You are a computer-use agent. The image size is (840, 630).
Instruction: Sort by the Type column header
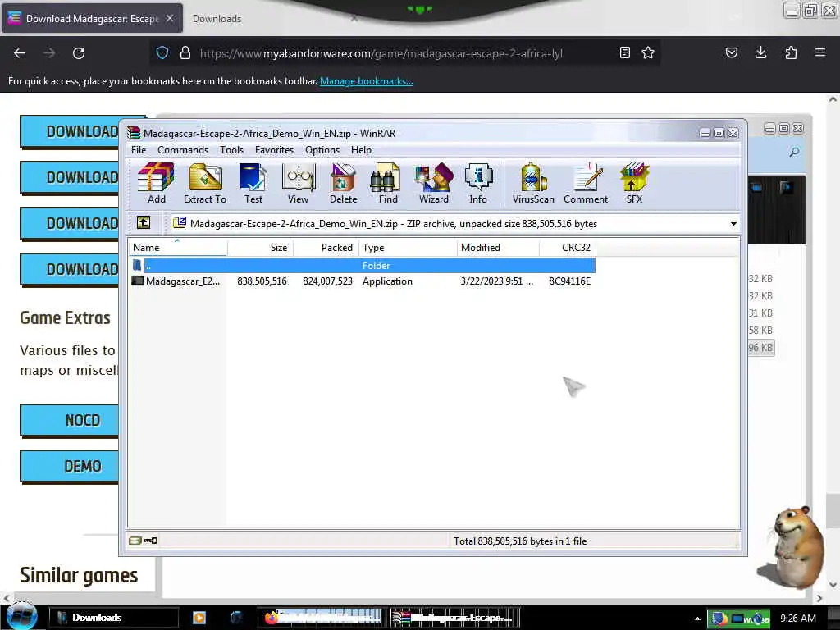408,248
